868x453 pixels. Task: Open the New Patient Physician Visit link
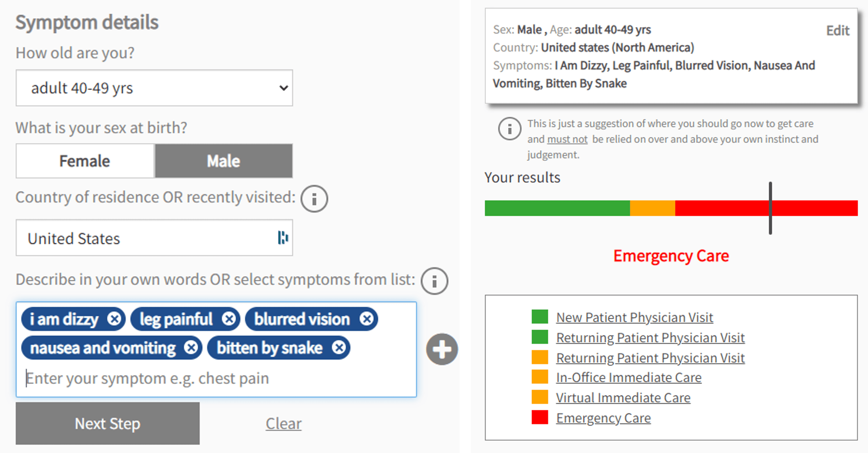[634, 317]
